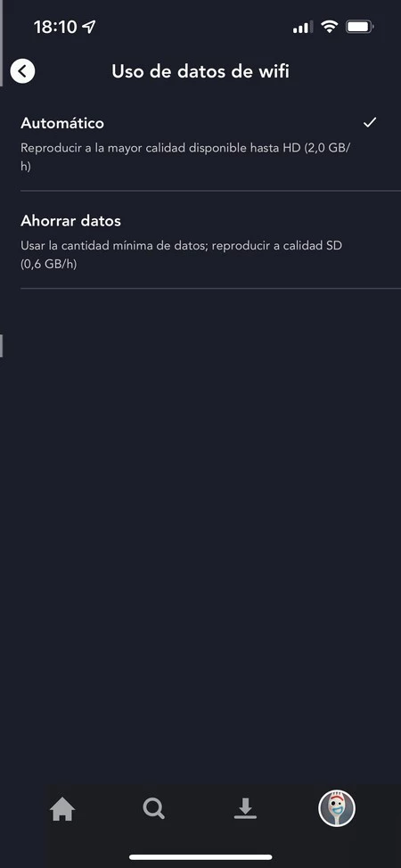The width and height of the screenshot is (401, 868).
Task: Open the Home tab house icon
Action: (x=62, y=811)
